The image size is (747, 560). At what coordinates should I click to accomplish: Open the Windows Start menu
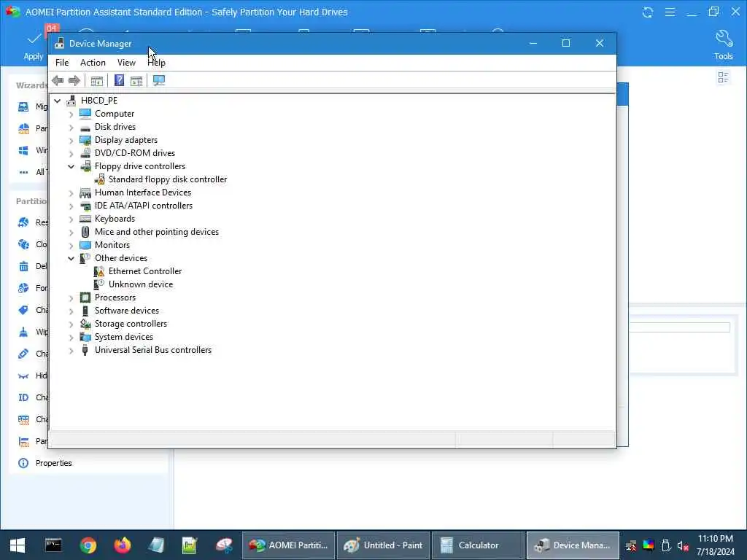coord(18,545)
